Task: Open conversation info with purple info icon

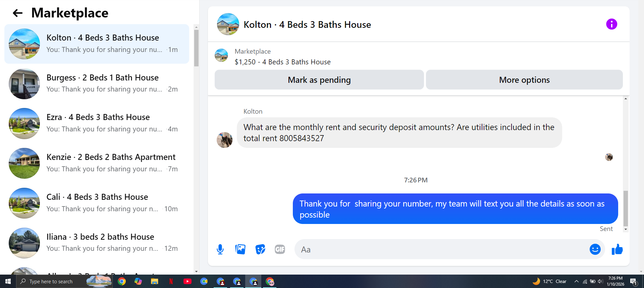Action: point(611,24)
